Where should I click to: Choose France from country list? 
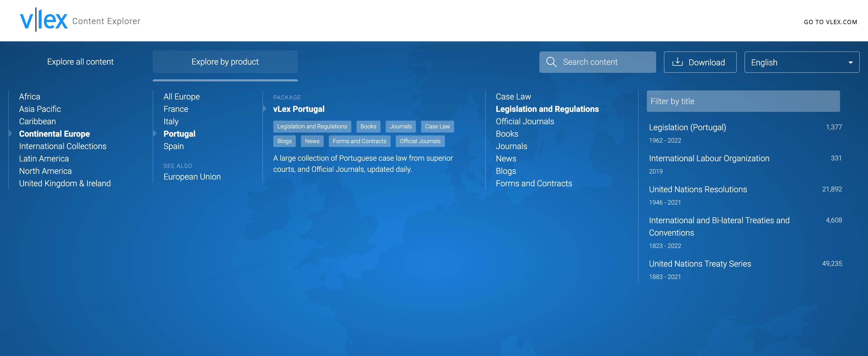point(176,109)
